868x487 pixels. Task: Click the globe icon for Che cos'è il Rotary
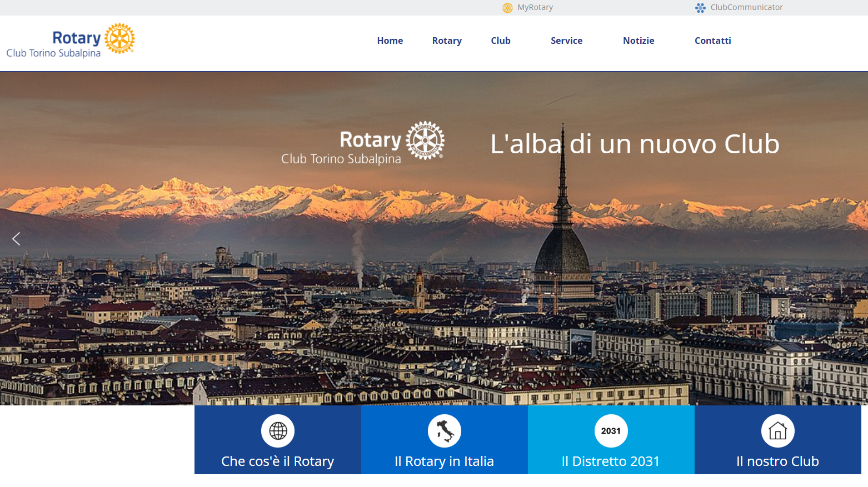tap(278, 431)
